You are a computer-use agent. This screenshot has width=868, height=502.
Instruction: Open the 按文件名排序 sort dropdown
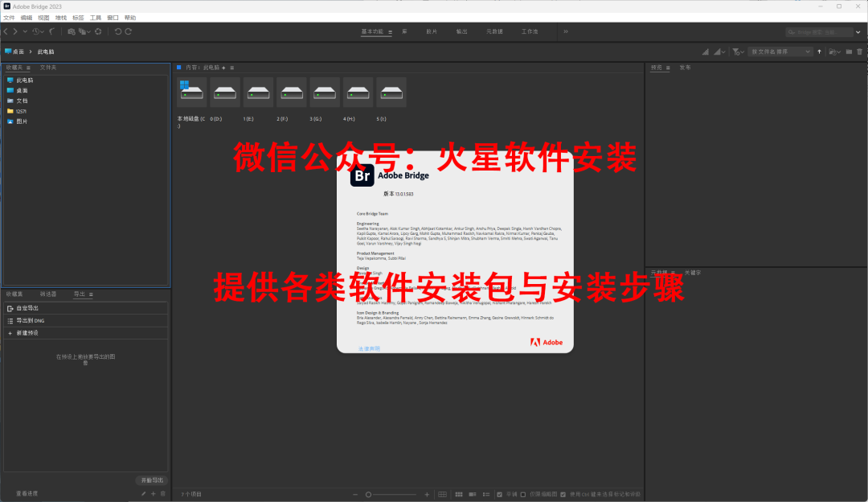780,51
